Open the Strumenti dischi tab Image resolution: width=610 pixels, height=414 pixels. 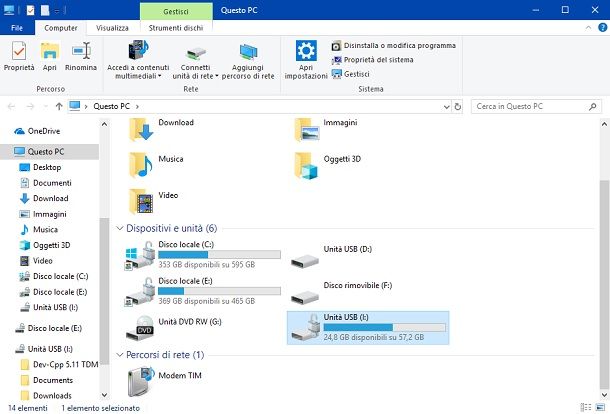[x=176, y=28]
